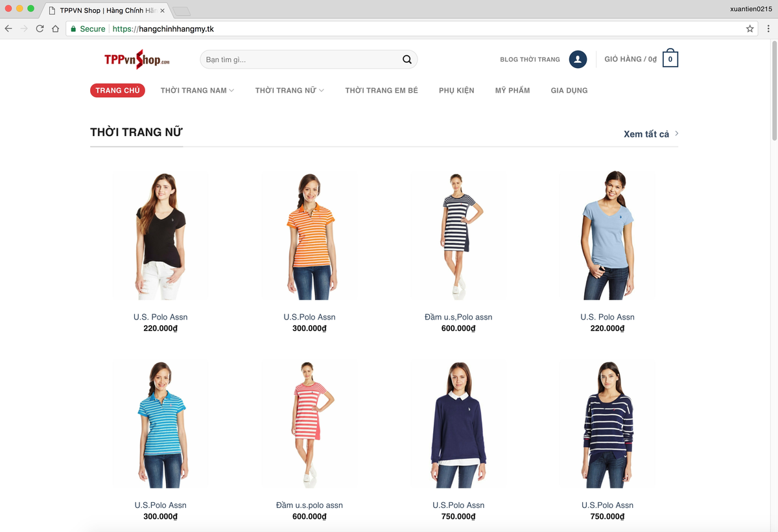
Task: Click 'Đầm u.s.polo assn' title
Action: click(x=309, y=505)
